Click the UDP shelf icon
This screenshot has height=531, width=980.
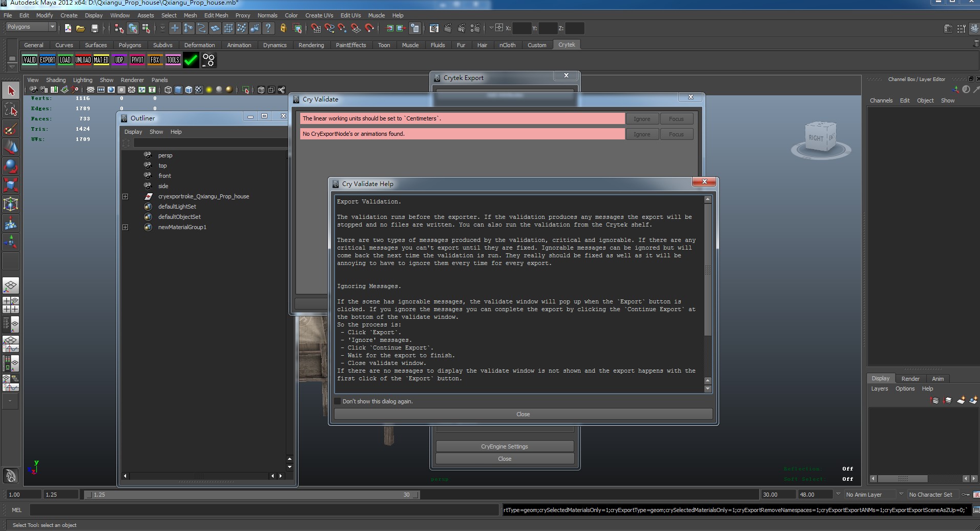coord(119,60)
